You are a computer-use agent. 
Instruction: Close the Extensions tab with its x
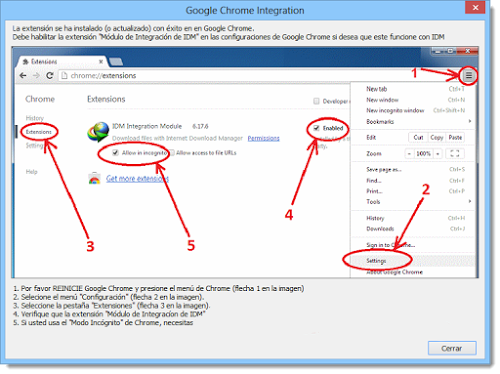click(101, 62)
